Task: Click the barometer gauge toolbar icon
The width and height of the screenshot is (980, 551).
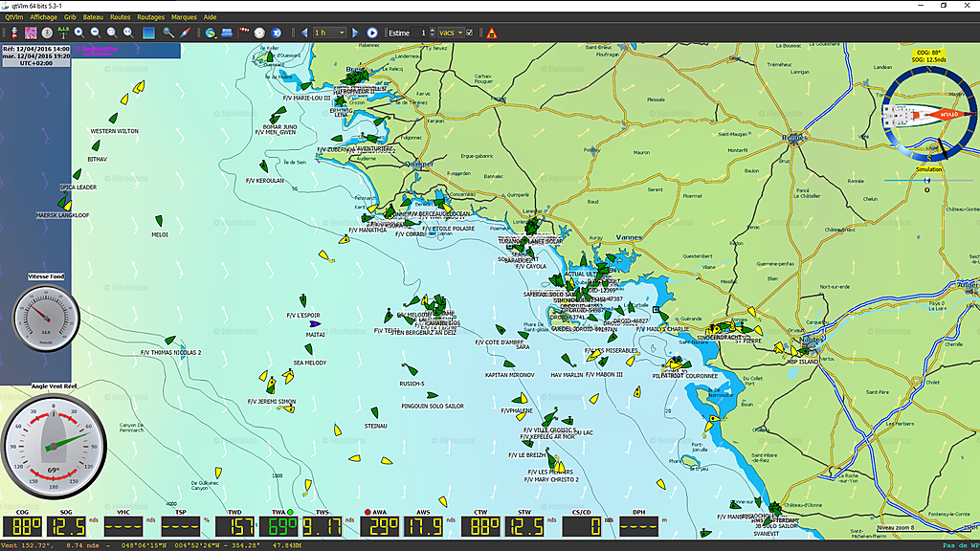Action: (47, 33)
